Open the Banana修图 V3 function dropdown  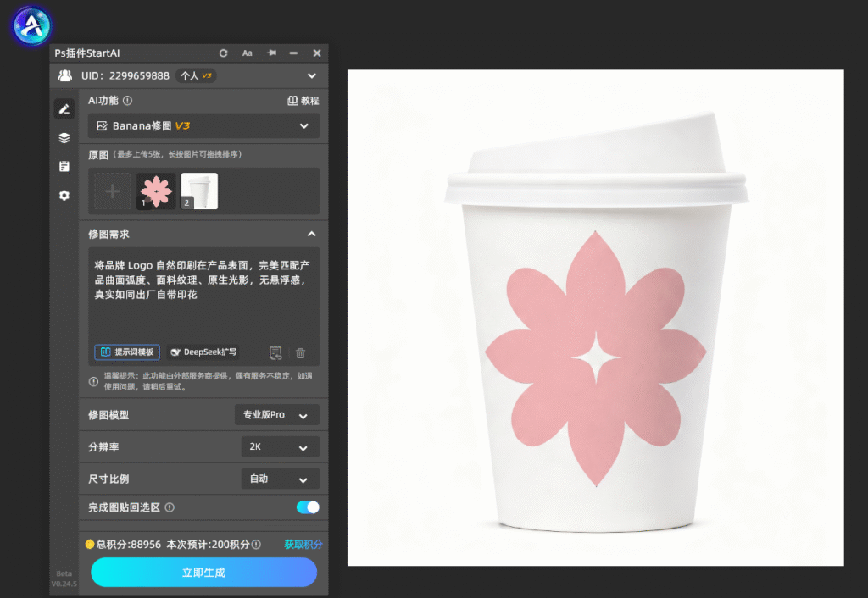pos(203,126)
